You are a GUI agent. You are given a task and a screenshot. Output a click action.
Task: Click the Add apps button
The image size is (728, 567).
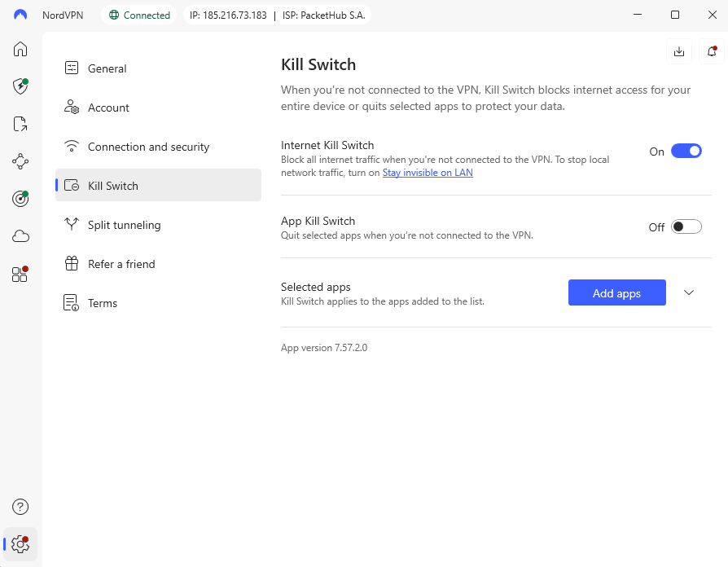[x=616, y=292]
